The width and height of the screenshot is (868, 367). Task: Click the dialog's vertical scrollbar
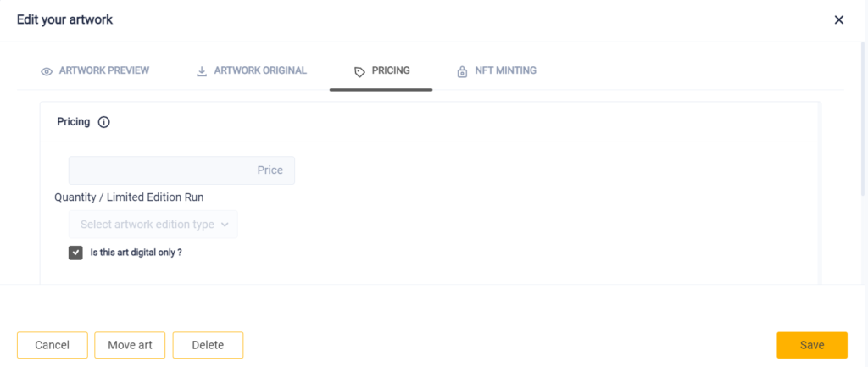coord(864,119)
